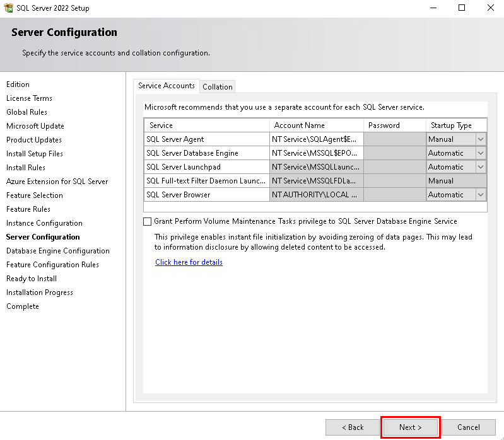Click Feature Configuration Rules step
The image size is (504, 440).
tap(53, 265)
